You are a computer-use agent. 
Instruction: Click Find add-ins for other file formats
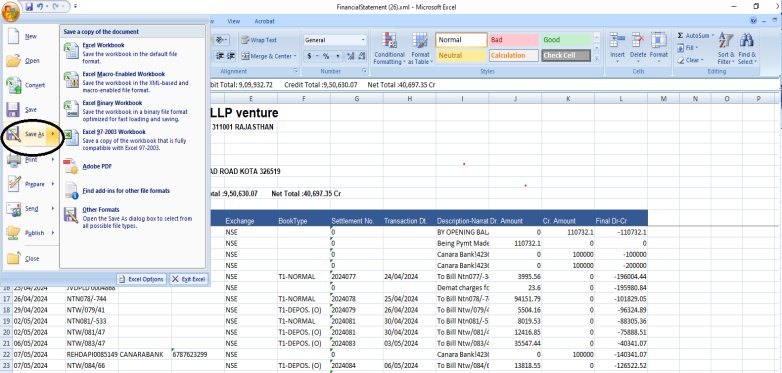pyautogui.click(x=132, y=191)
